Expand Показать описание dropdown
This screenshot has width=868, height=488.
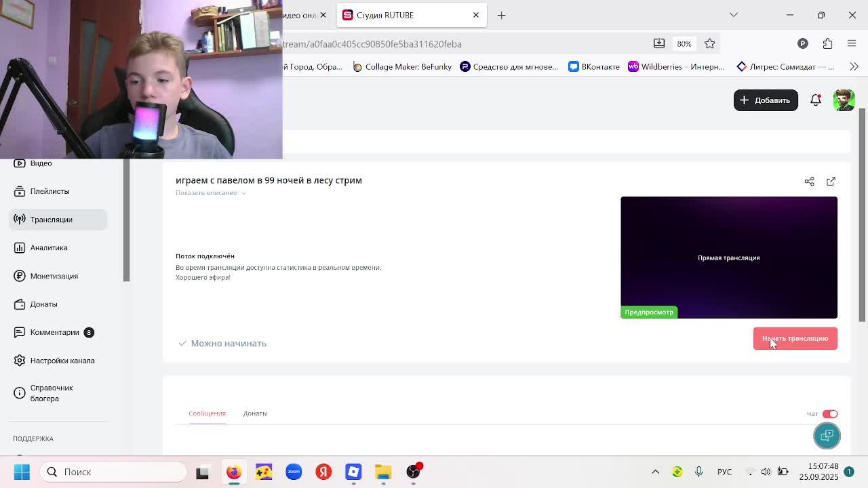pos(210,193)
